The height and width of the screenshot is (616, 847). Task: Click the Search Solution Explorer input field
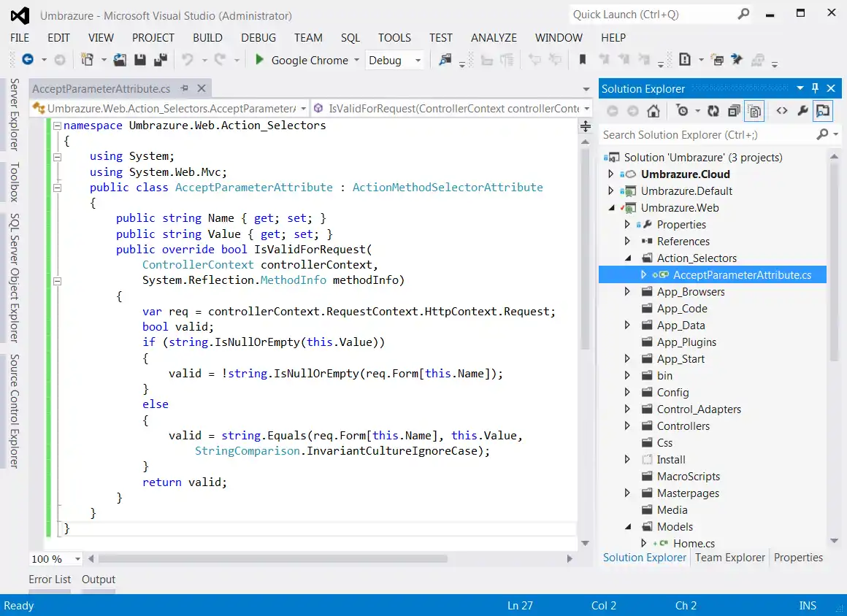(x=708, y=134)
